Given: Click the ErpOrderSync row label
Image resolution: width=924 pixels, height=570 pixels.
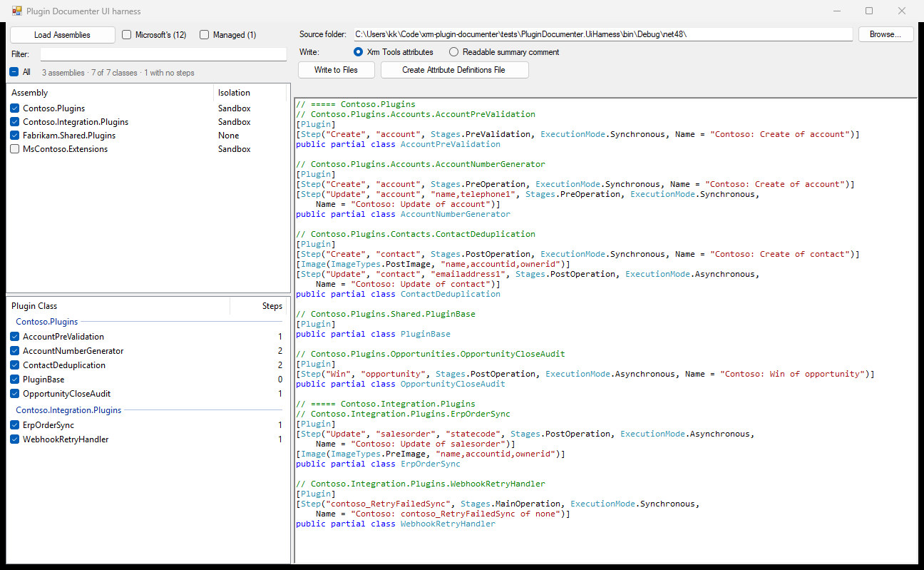Looking at the screenshot, I should click(x=48, y=425).
